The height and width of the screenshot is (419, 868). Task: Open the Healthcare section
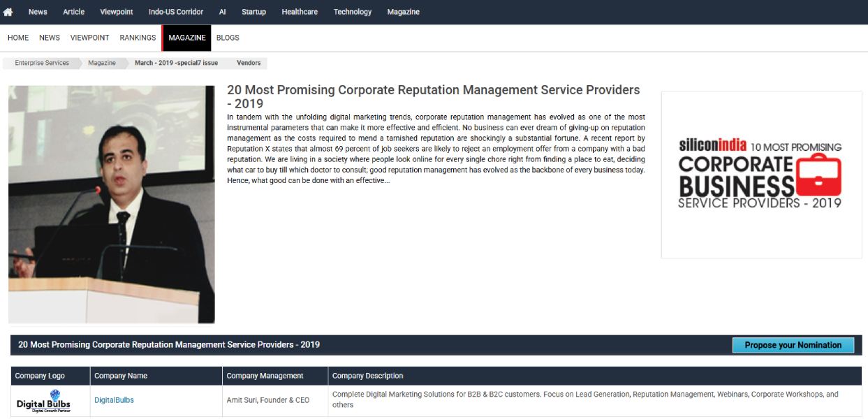(300, 12)
